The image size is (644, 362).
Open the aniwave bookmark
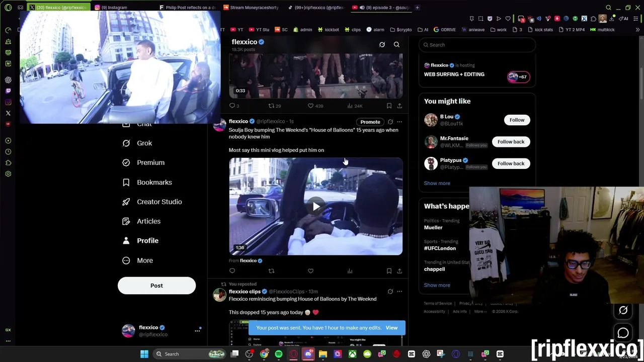tap(473, 30)
